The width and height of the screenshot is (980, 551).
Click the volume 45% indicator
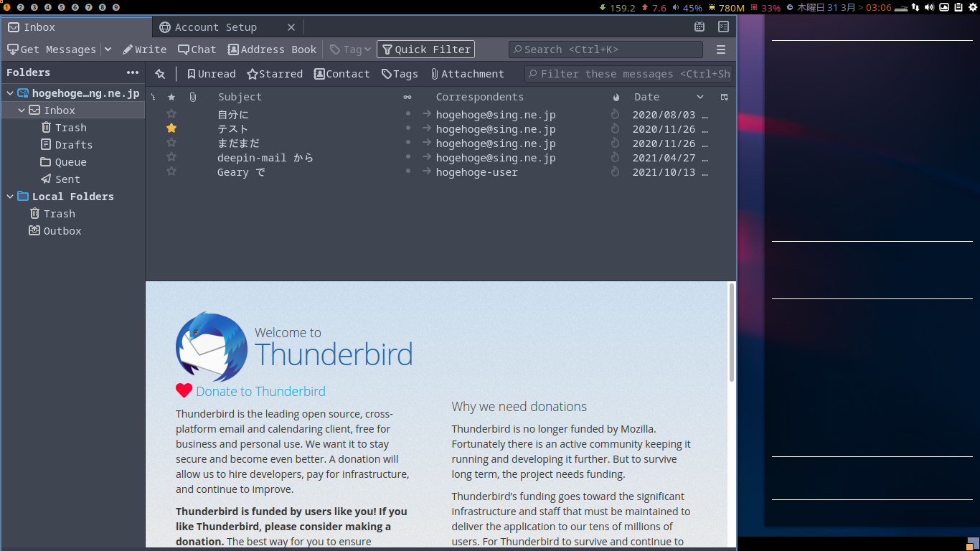(687, 8)
